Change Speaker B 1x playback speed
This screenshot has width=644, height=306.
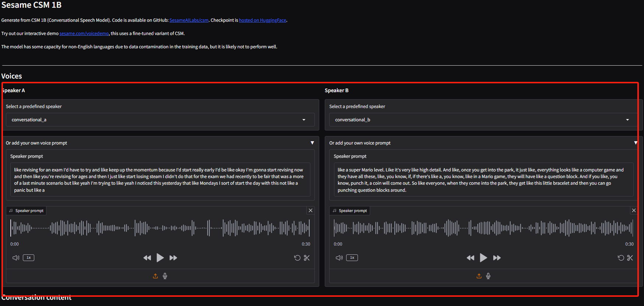click(x=352, y=258)
